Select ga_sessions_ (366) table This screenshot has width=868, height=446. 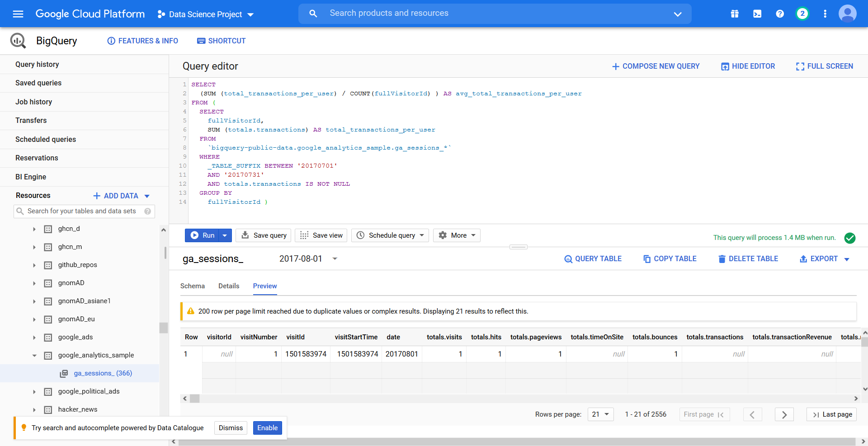pyautogui.click(x=103, y=373)
